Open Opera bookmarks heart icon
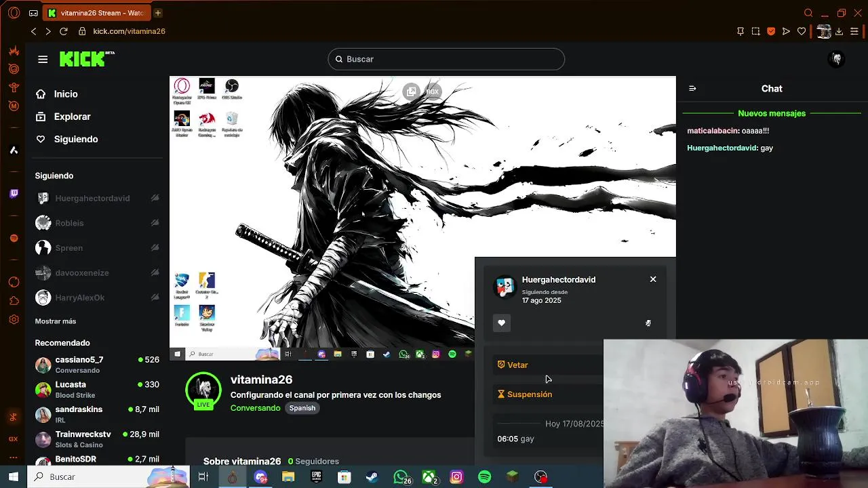868x488 pixels. 802,31
